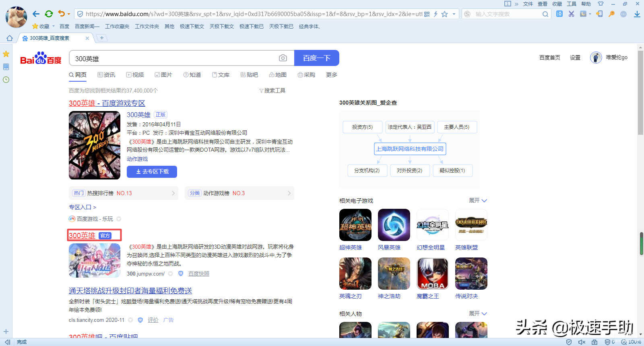644x346 pixels.
Task: Switch to the 图片 search tab
Action: click(x=163, y=75)
